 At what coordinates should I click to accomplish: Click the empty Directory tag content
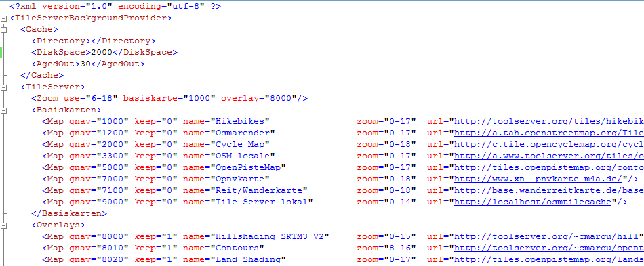(x=91, y=41)
